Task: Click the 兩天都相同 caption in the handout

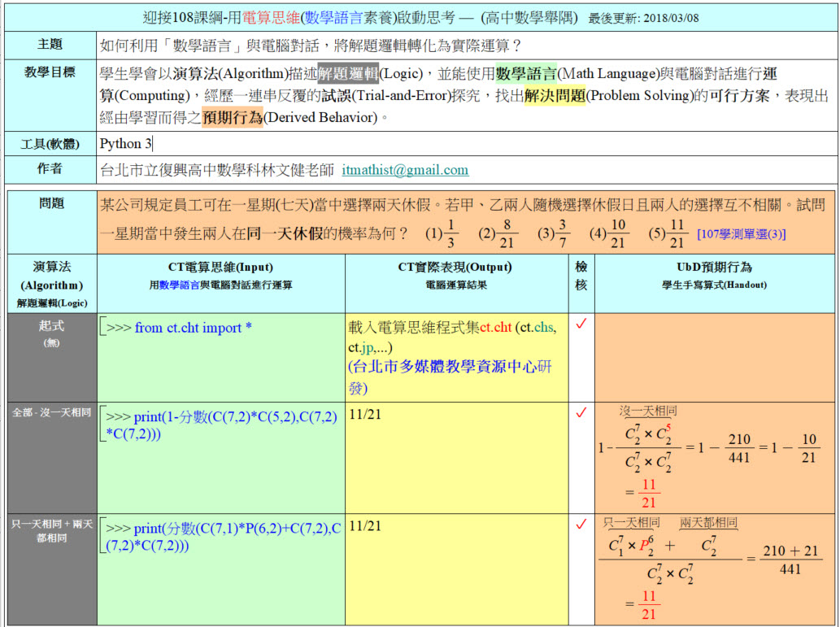Action: (709, 522)
